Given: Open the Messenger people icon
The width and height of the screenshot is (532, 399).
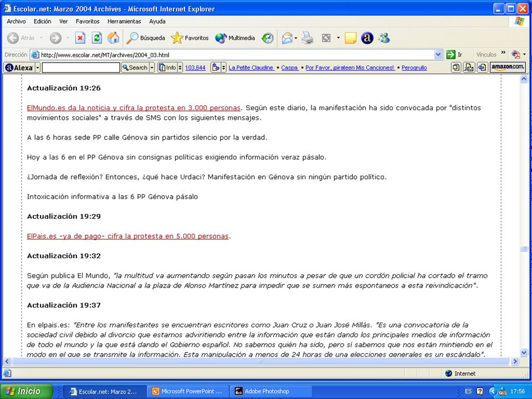Looking at the screenshot, I should click(x=384, y=38).
